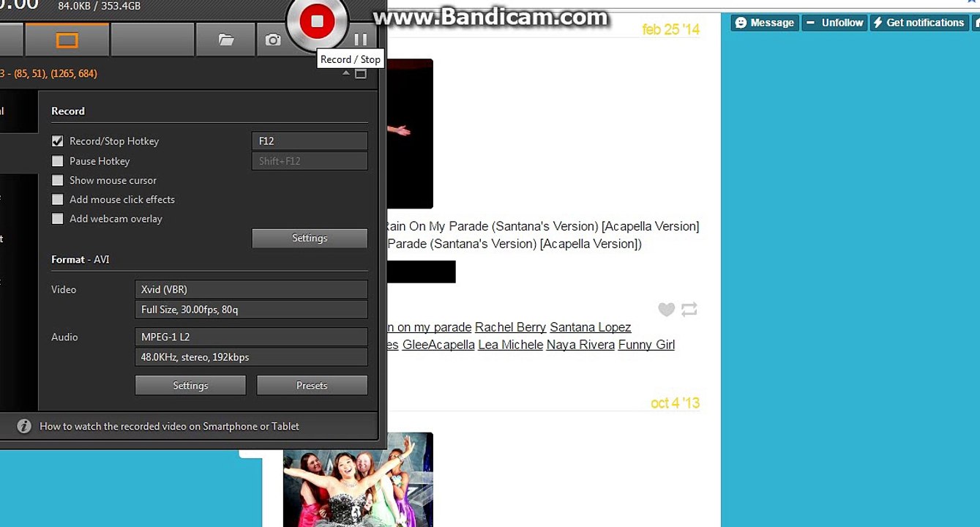
Task: Open the feb 25 '14 post date link
Action: point(671,29)
